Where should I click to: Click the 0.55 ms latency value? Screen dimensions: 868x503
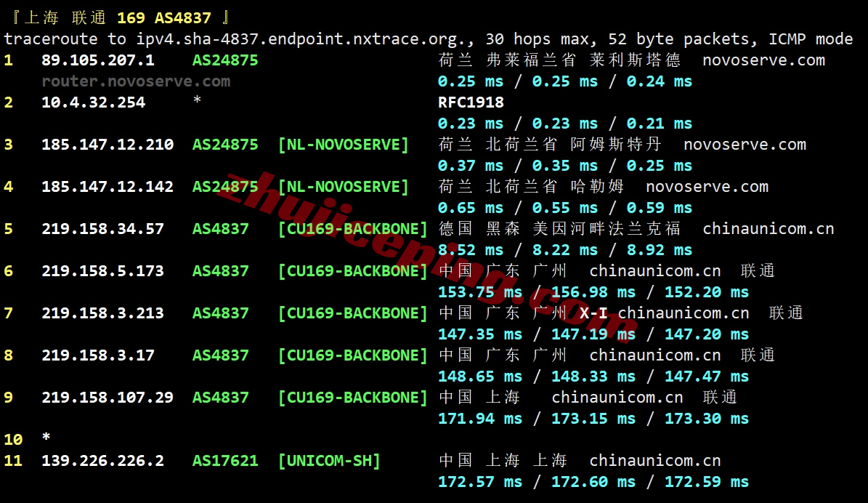point(565,208)
